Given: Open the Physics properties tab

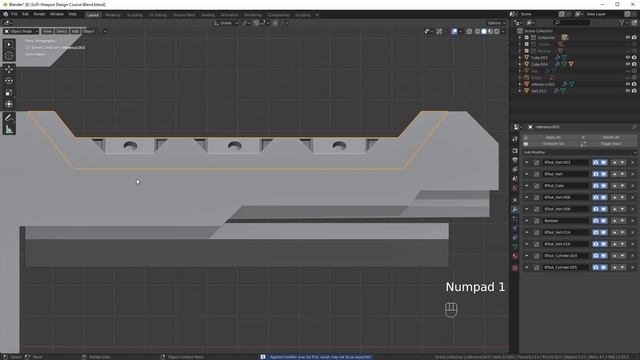Looking at the screenshot, I should point(515,228).
